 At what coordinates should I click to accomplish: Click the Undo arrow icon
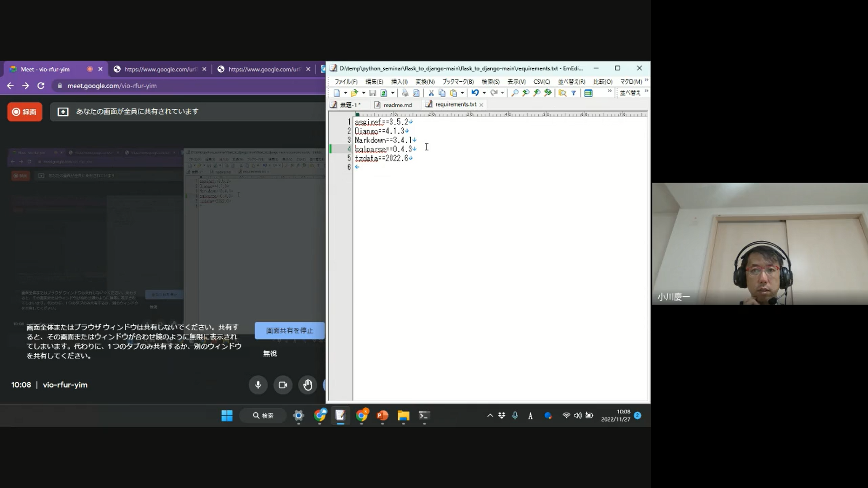(x=475, y=93)
